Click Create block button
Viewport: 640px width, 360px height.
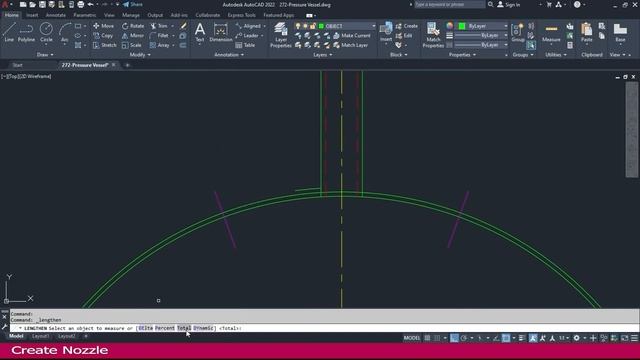407,26
